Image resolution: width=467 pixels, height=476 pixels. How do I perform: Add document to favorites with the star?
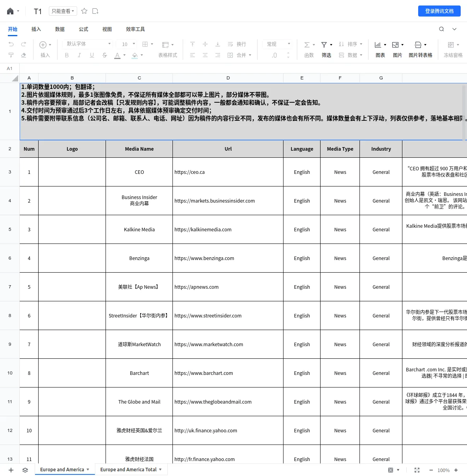(84, 11)
